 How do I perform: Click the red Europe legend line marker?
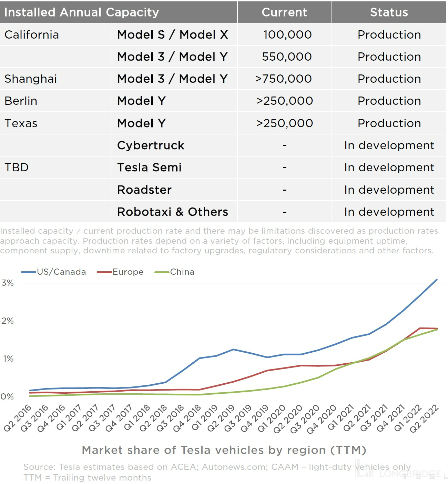coord(104,272)
